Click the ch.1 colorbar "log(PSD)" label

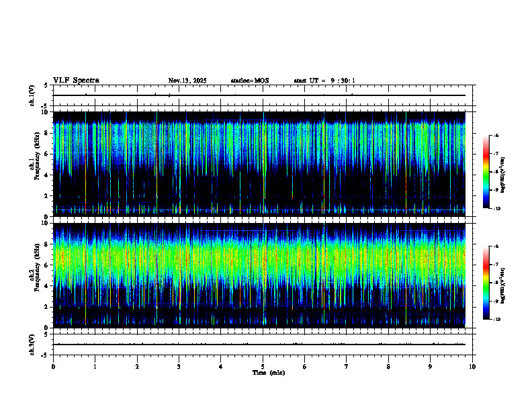tap(502, 175)
